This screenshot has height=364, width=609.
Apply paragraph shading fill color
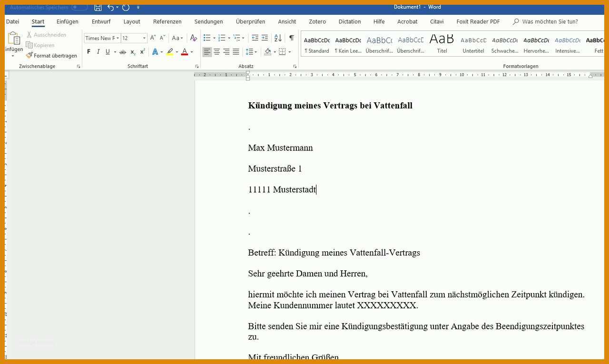(267, 52)
